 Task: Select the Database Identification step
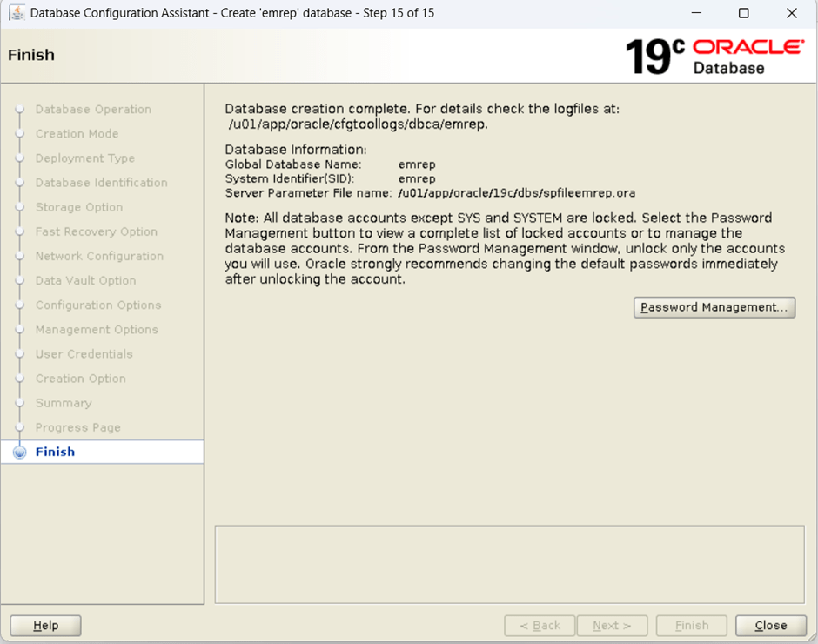pos(101,183)
